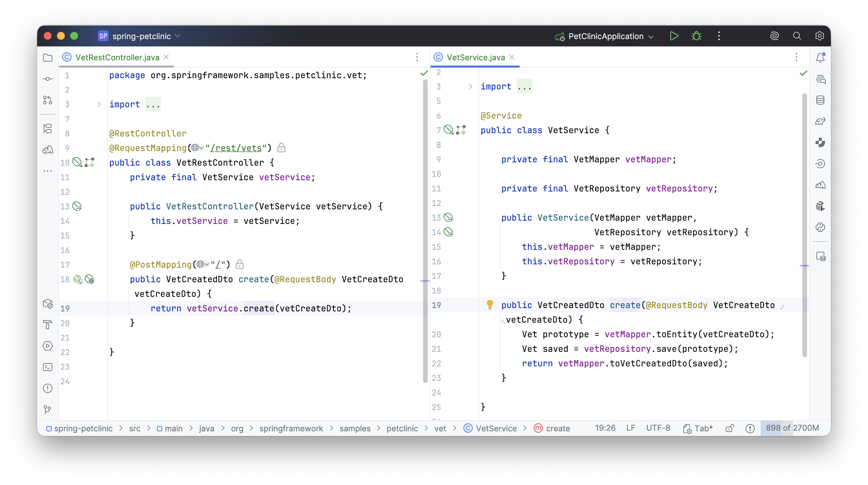Toggle the read-only lock in status bar
The image size is (868, 485).
point(730,428)
